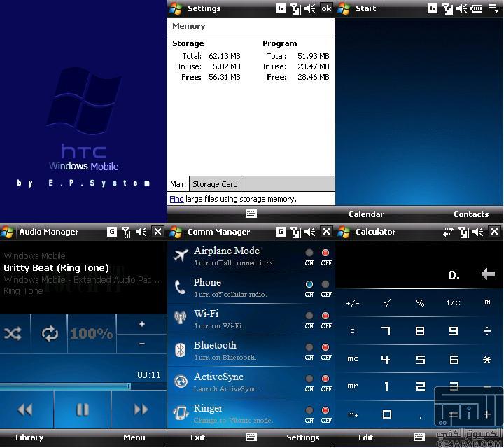Image resolution: width=504 pixels, height=448 pixels.
Task: Select the Main tab in Memory settings
Action: [178, 184]
